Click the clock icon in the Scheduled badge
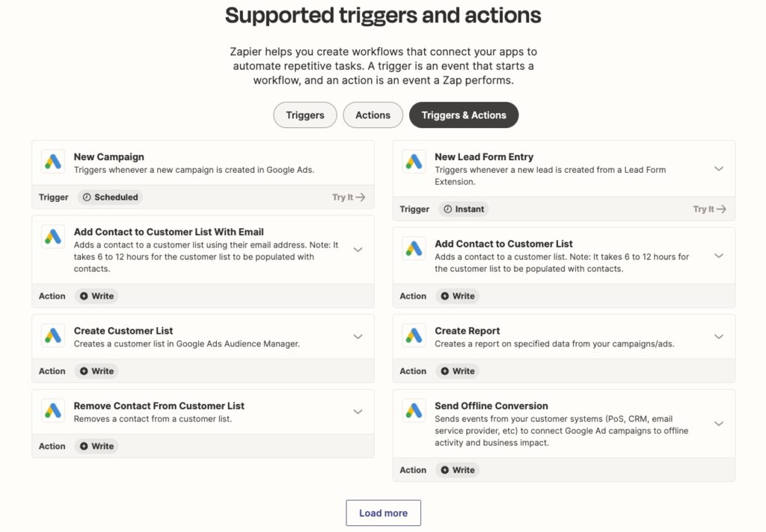766x532 pixels. [87, 198]
